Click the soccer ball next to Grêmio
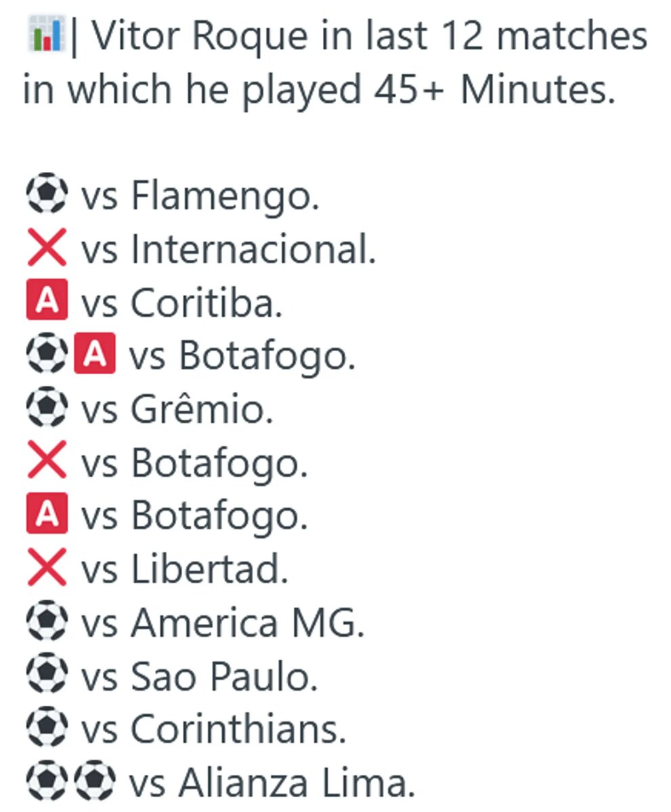This screenshot has width=671, height=812. tap(47, 408)
